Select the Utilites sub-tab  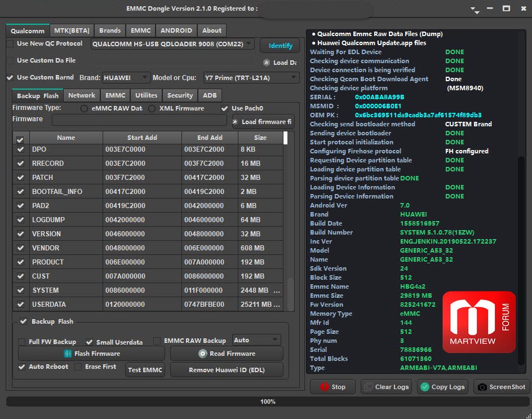146,95
